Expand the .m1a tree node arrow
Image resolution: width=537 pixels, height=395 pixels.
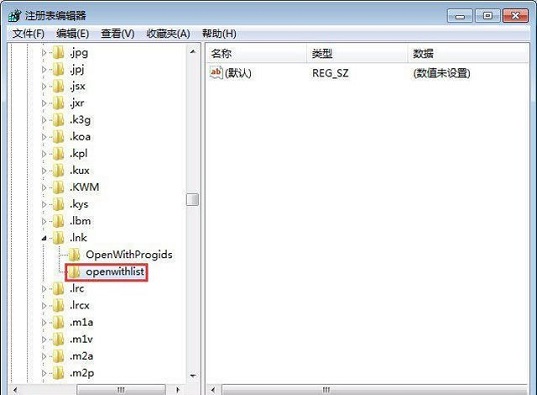click(44, 322)
